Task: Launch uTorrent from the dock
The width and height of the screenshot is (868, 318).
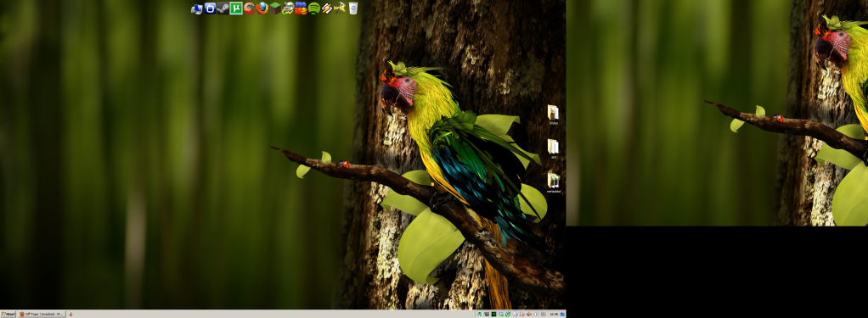Action: (236, 8)
